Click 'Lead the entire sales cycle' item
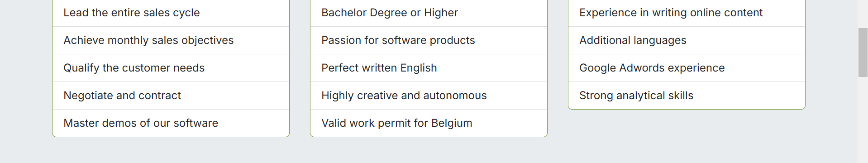The height and width of the screenshot is (163, 868). coord(171,13)
